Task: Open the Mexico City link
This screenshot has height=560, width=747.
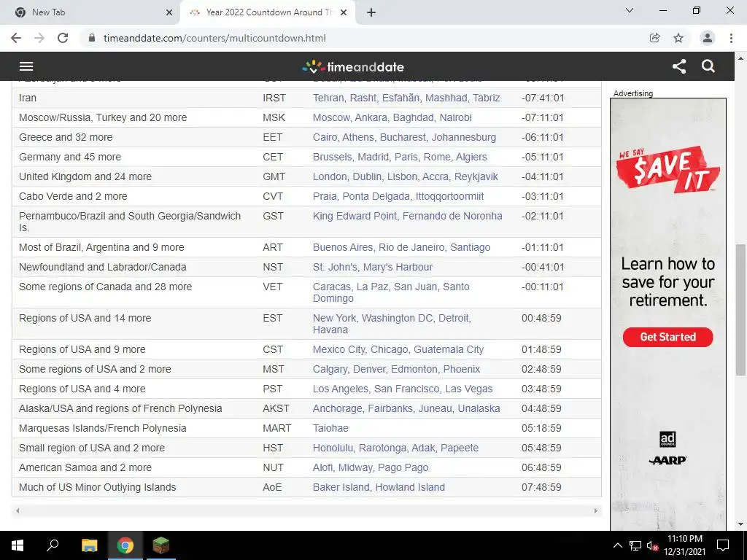Action: [x=339, y=349]
